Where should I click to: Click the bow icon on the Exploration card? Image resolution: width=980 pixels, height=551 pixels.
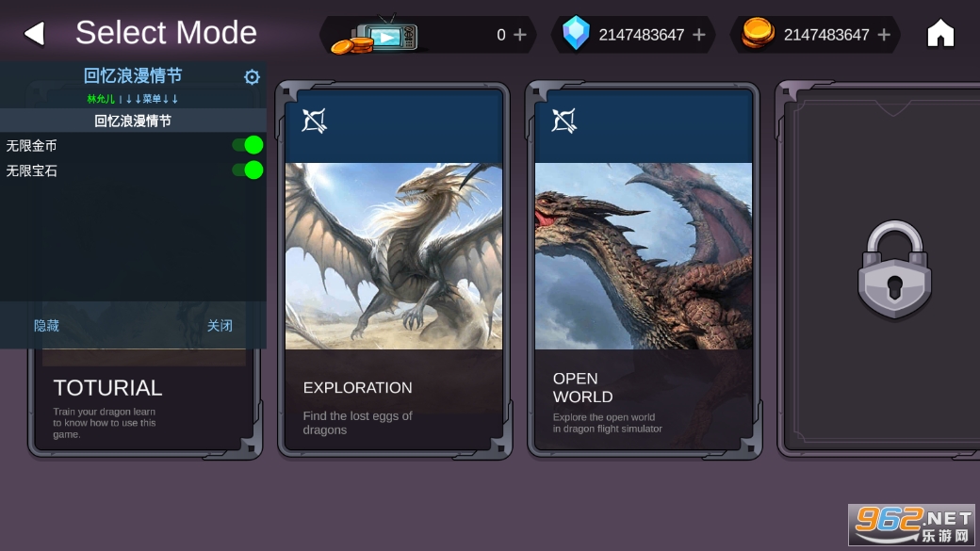coord(314,121)
